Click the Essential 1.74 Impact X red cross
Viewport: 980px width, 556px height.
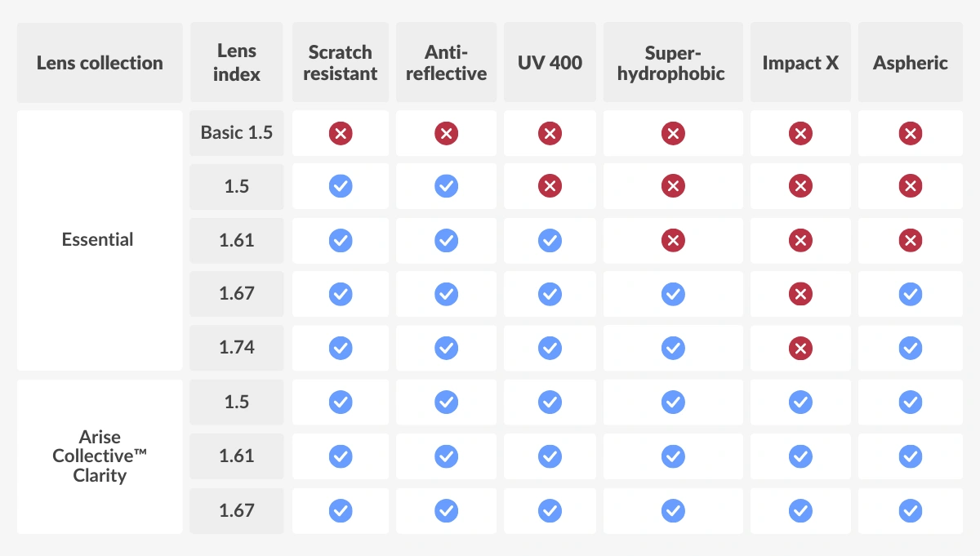[x=800, y=348]
